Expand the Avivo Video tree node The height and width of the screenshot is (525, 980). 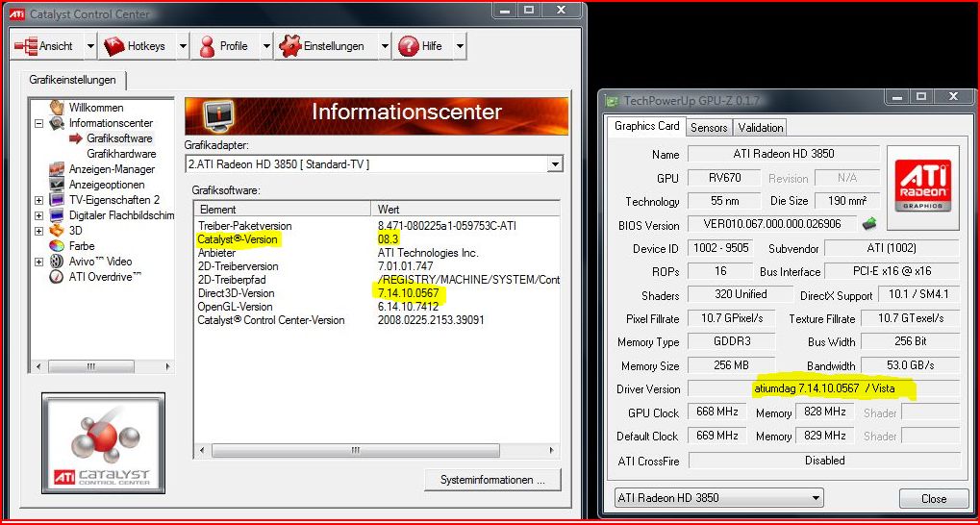tap(38, 262)
